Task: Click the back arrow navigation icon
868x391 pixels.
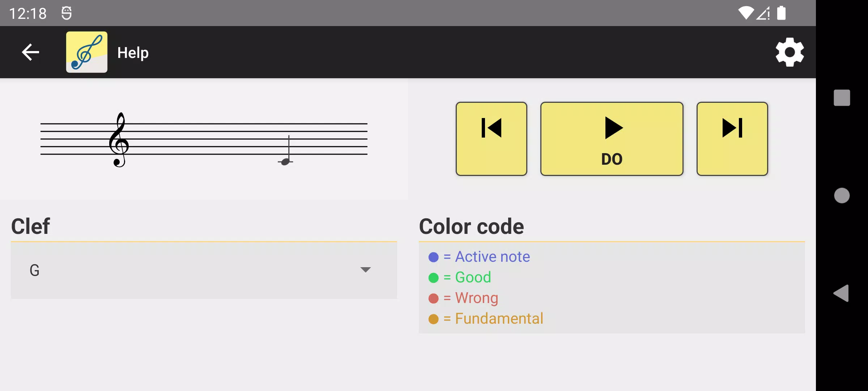Action: (x=31, y=52)
